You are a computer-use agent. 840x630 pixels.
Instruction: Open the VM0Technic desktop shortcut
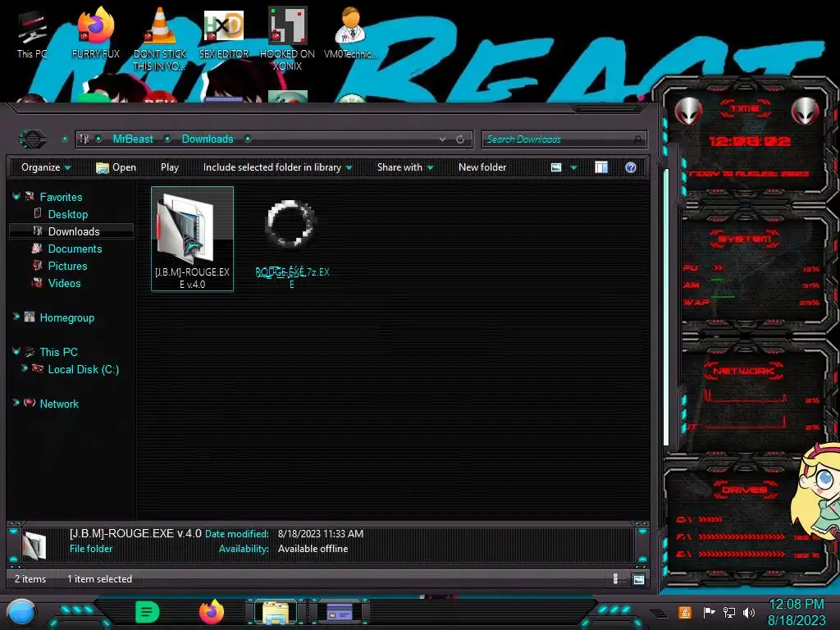(350, 33)
